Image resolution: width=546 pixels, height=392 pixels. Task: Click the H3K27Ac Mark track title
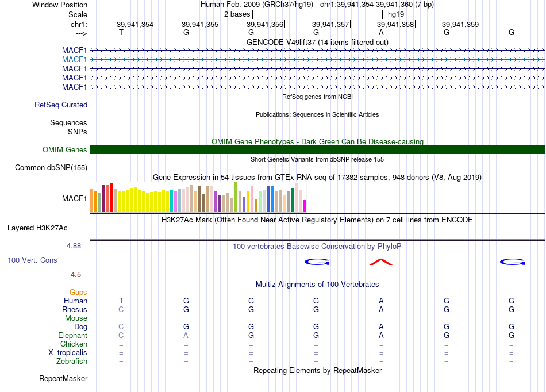[x=317, y=220]
